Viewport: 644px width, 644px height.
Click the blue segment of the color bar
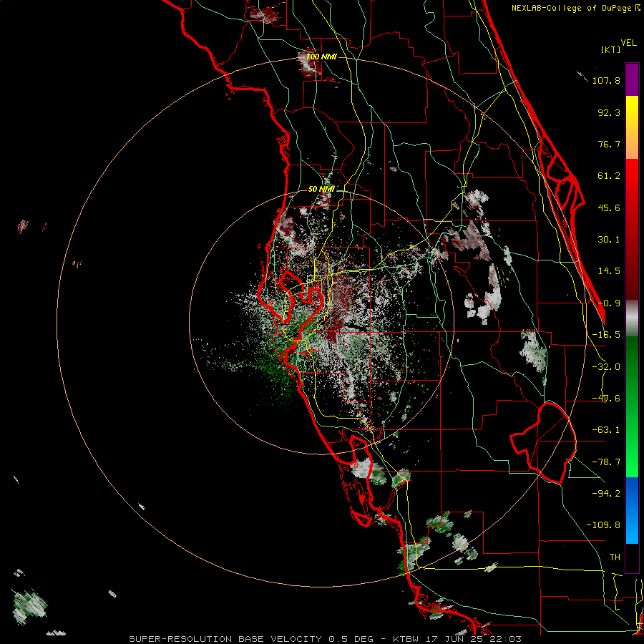[632, 510]
